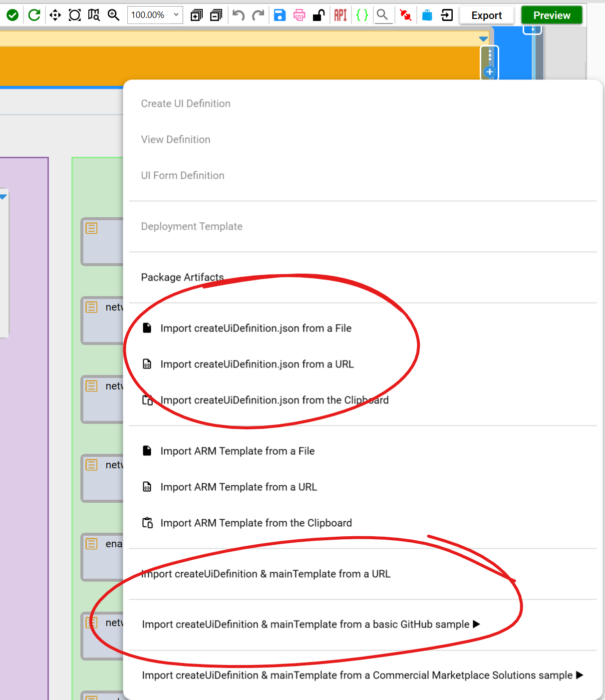
Task: Open the three-dot menu on the orange shape
Action: [489, 55]
